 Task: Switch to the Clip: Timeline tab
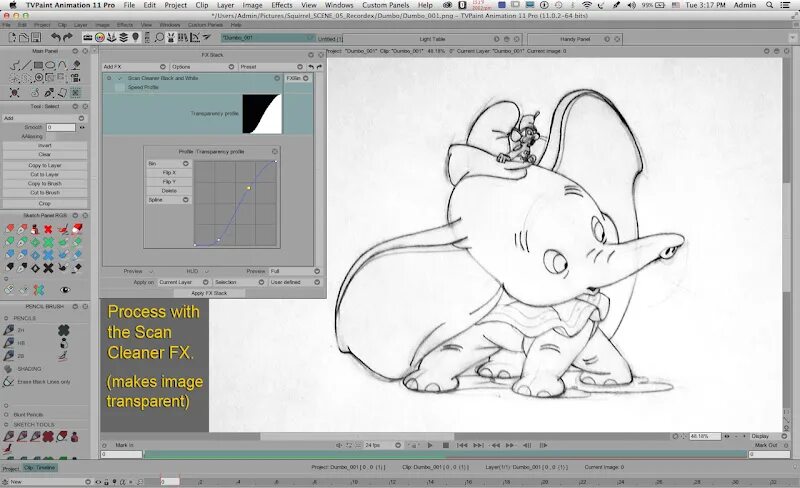[x=39, y=468]
